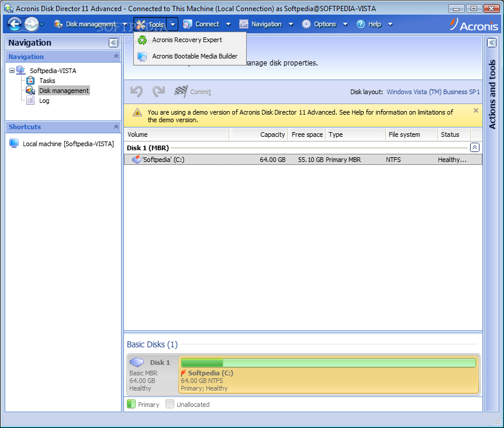Collapse the Softpedia-VISTA tree node
504x428 pixels.
click(x=12, y=70)
